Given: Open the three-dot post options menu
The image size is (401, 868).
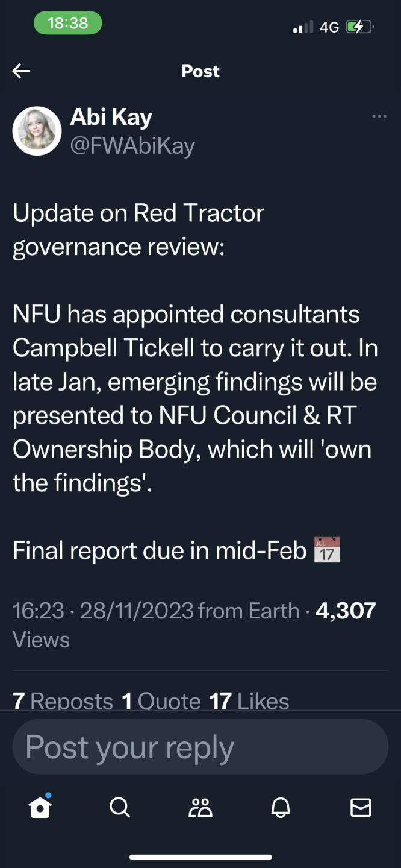Looking at the screenshot, I should [x=379, y=116].
